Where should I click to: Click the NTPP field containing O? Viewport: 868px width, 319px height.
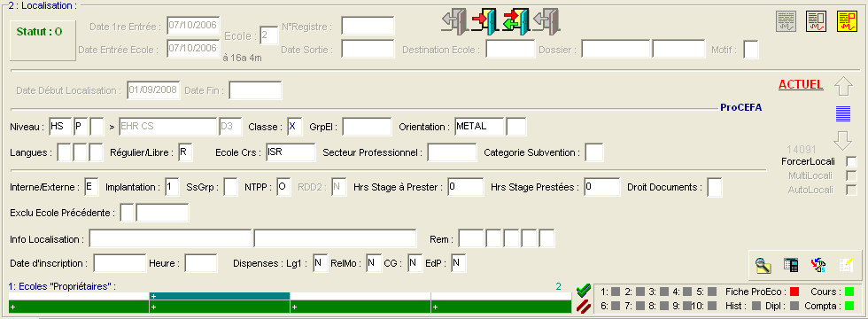tap(283, 187)
